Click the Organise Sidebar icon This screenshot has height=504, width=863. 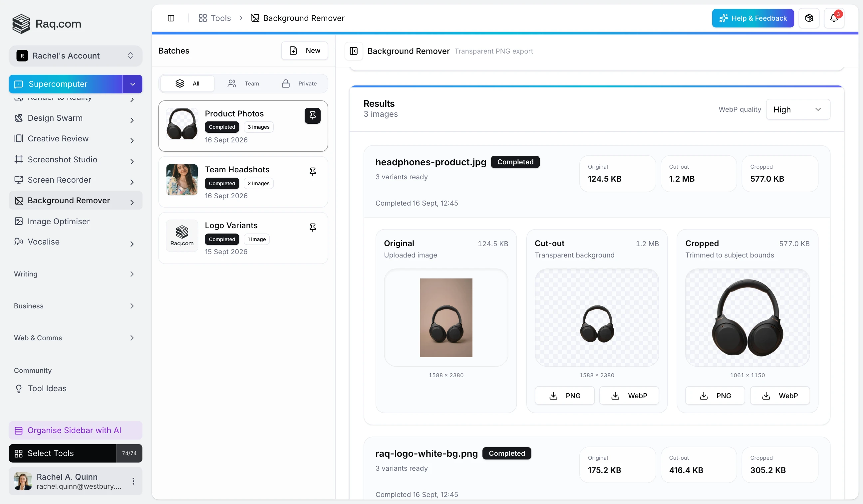pos(19,430)
